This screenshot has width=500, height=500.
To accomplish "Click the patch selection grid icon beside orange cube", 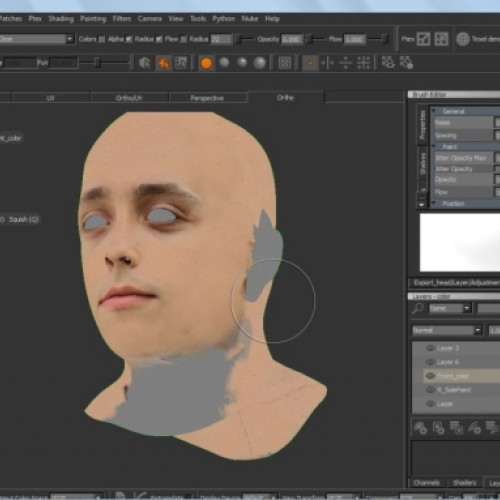I will (x=181, y=63).
